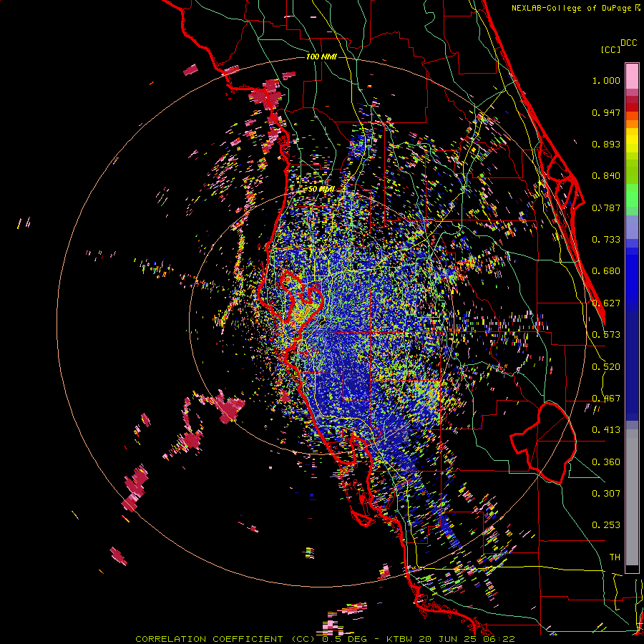Click the 100 NMI range ring label
The width and height of the screenshot is (644, 644).
321,57
